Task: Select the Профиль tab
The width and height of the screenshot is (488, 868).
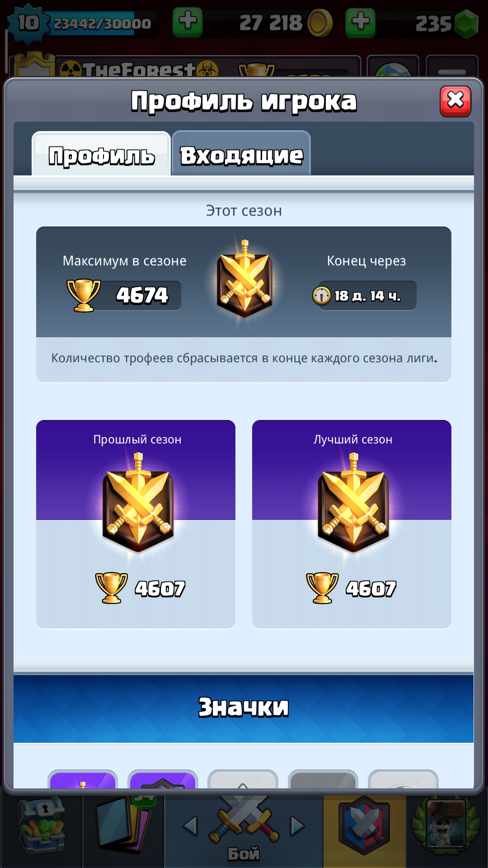Action: 101,154
